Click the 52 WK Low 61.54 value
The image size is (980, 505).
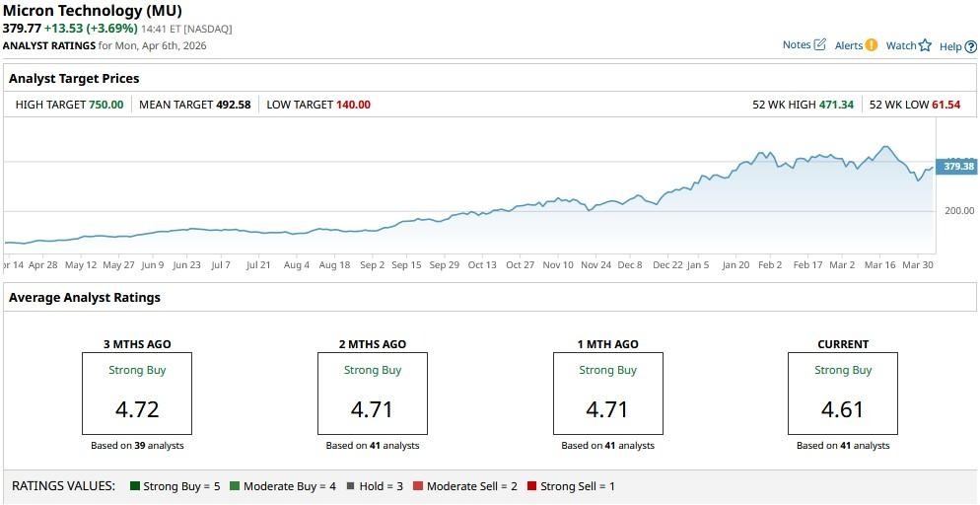945,105
